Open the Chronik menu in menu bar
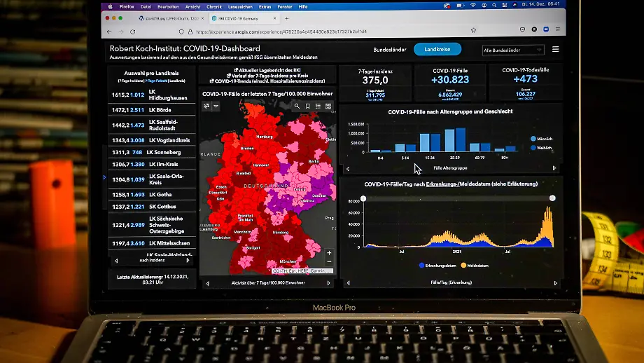Viewport: 644px width, 363px height. coord(214,6)
